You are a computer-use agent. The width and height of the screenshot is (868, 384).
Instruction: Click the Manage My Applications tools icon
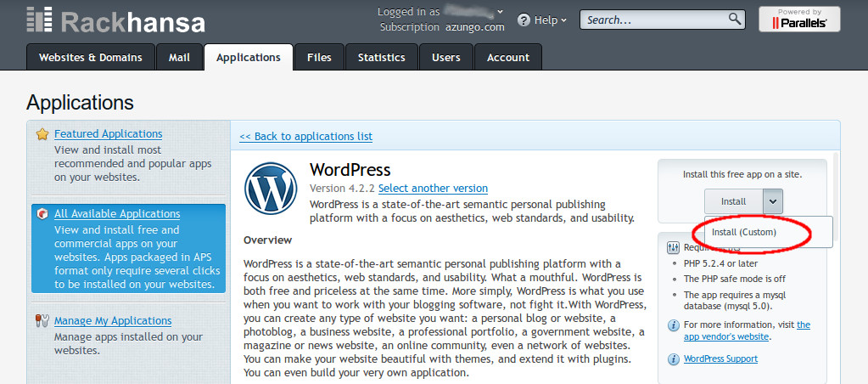42,321
